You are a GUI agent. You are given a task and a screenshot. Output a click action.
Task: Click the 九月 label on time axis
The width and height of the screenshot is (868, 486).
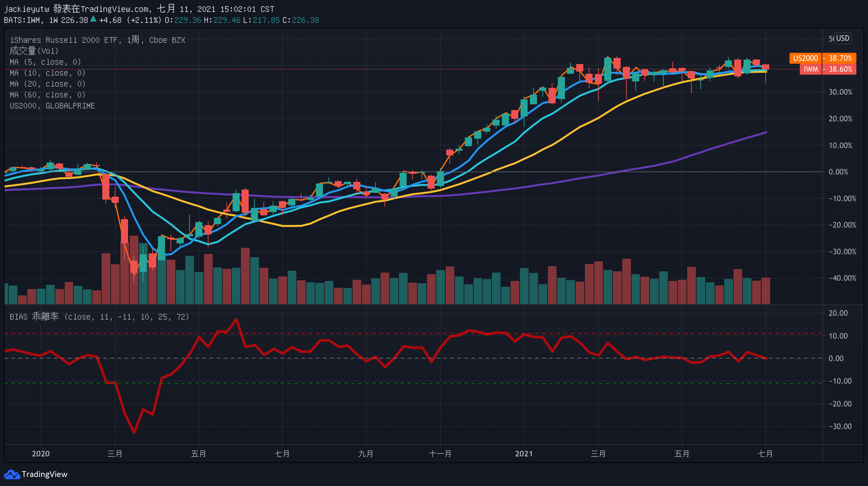(x=365, y=453)
